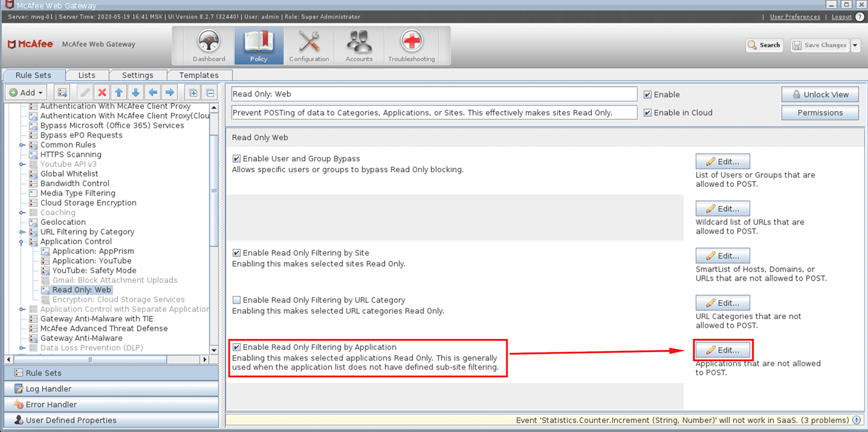Image resolution: width=868 pixels, height=432 pixels.
Task: Open the User Defined Properties pane
Action: (x=111, y=420)
